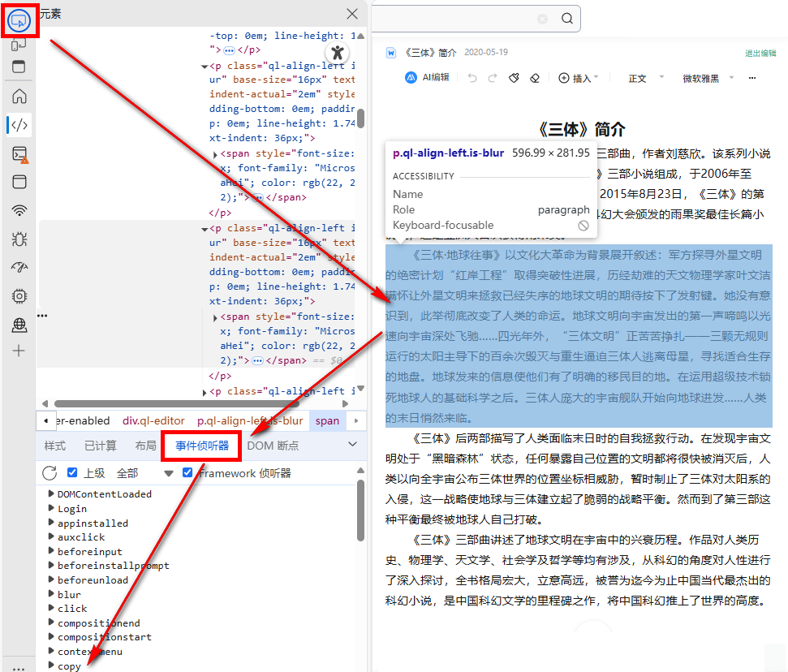Clear the search box with x icon
This screenshot has width=788, height=672.
[x=542, y=19]
